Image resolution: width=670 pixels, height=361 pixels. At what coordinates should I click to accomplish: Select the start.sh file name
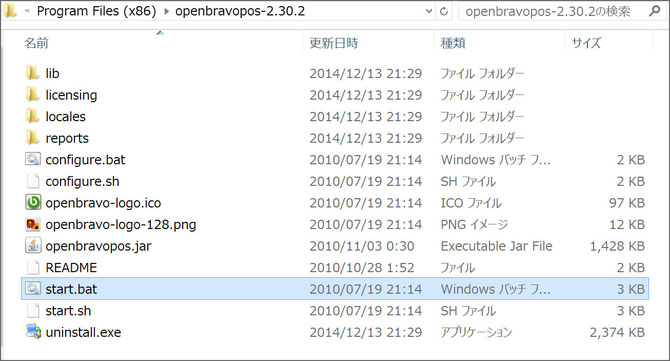click(68, 311)
